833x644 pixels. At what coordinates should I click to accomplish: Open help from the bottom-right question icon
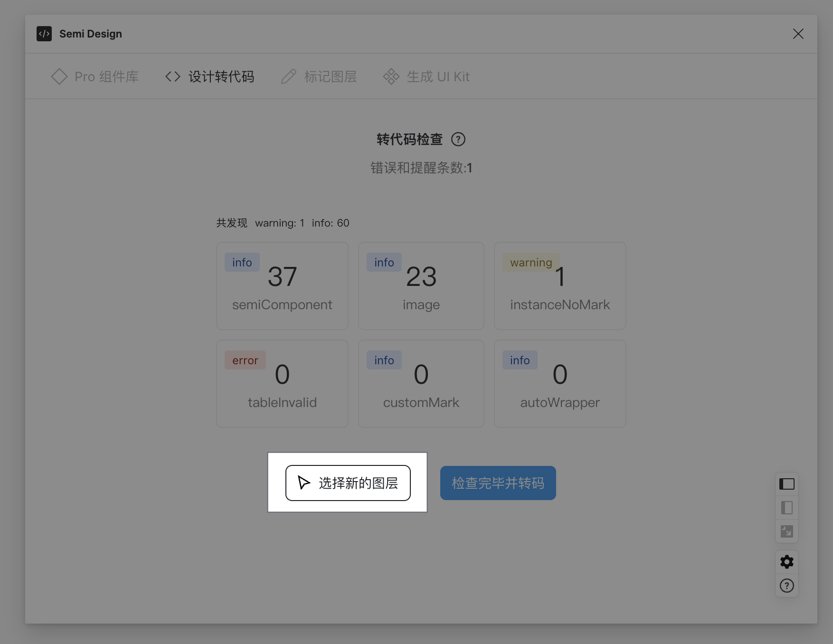click(787, 586)
